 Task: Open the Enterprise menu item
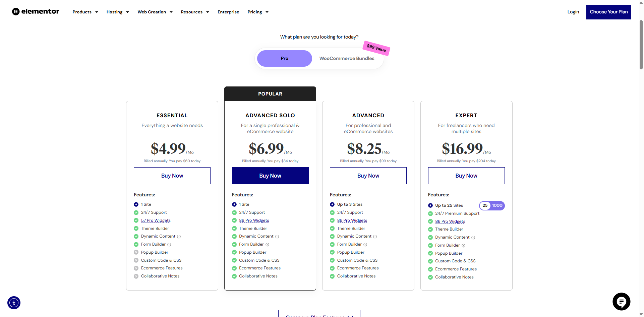coord(228,12)
